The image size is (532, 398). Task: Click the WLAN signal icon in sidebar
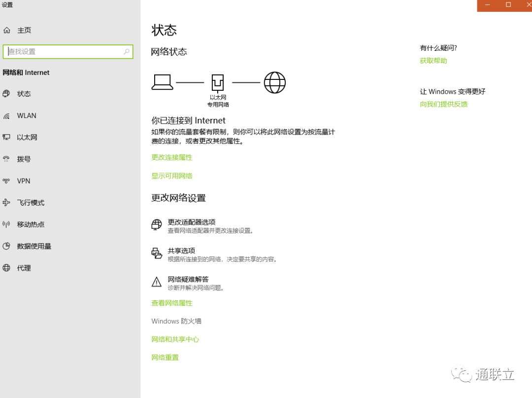coord(6,116)
